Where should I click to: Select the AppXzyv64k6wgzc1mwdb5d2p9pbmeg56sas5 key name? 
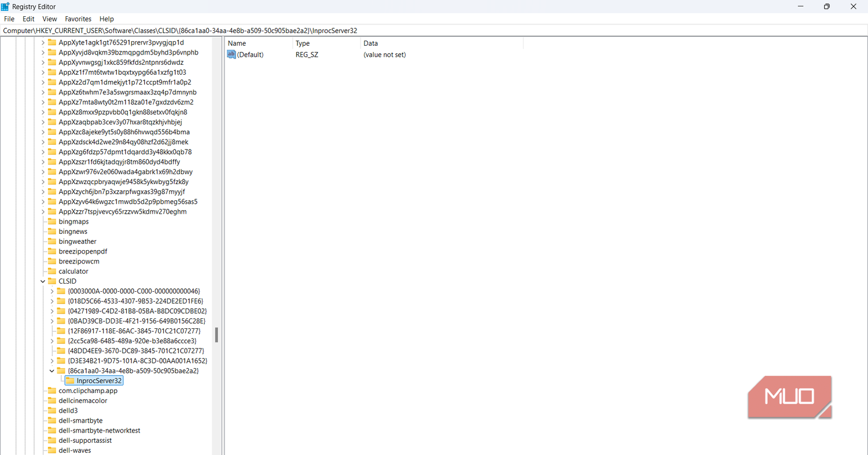[128, 201]
